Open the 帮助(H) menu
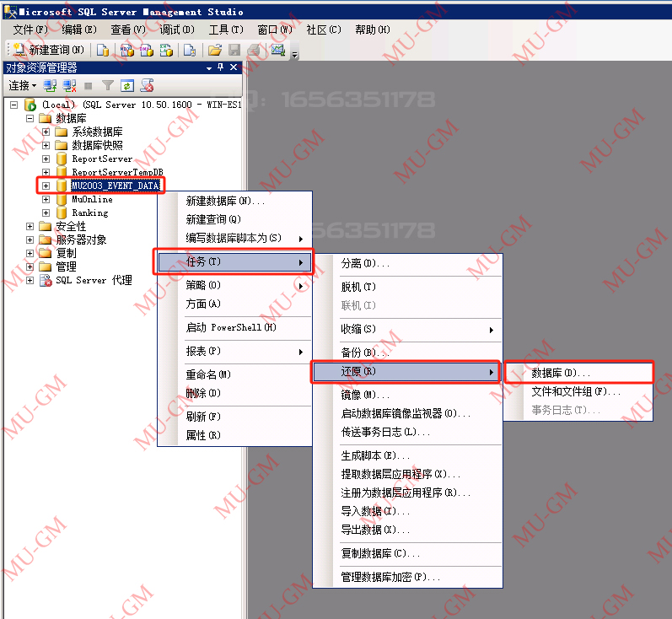Screen dimensions: 672x619 pos(373,30)
